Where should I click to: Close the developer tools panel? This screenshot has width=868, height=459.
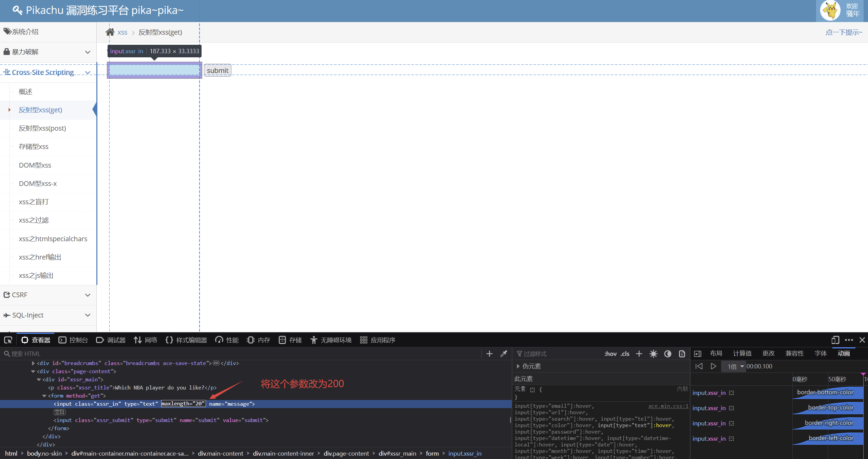click(x=862, y=340)
